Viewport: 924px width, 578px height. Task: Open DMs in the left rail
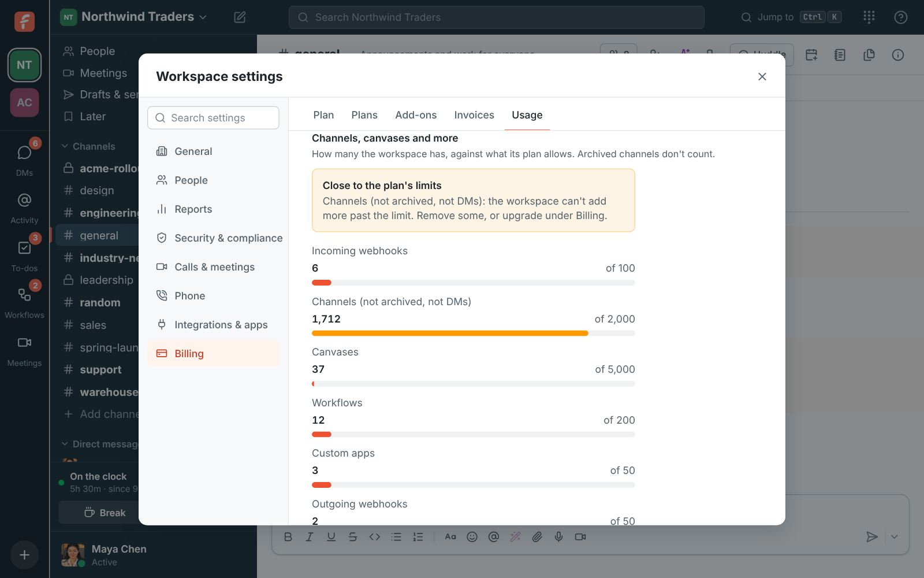click(24, 158)
